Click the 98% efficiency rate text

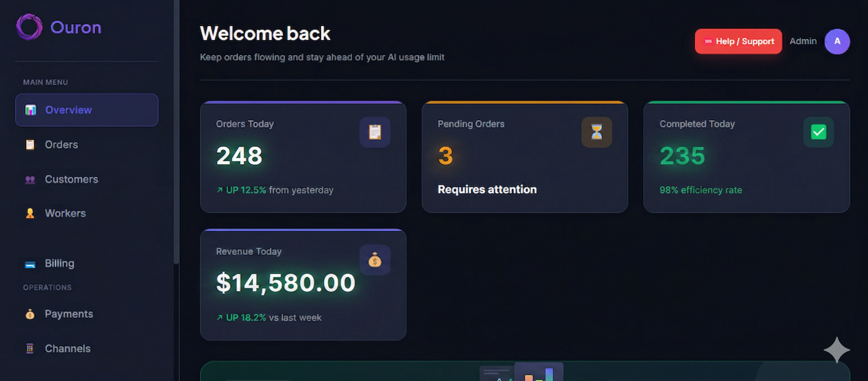tap(700, 190)
